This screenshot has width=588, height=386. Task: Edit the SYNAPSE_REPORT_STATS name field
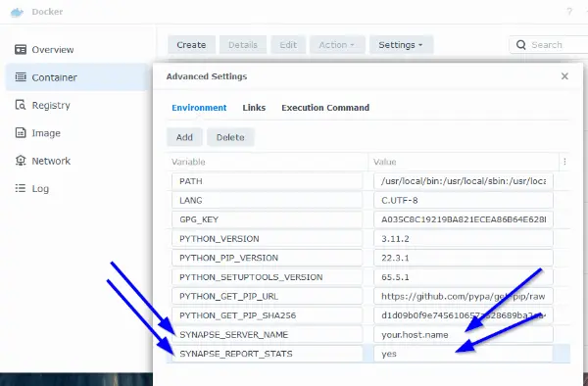pyautogui.click(x=267, y=354)
